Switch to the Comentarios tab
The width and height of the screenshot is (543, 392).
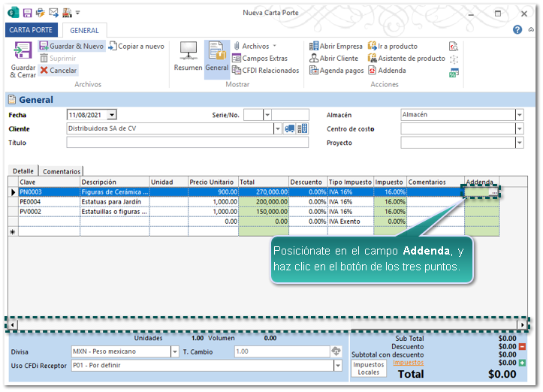click(x=62, y=172)
